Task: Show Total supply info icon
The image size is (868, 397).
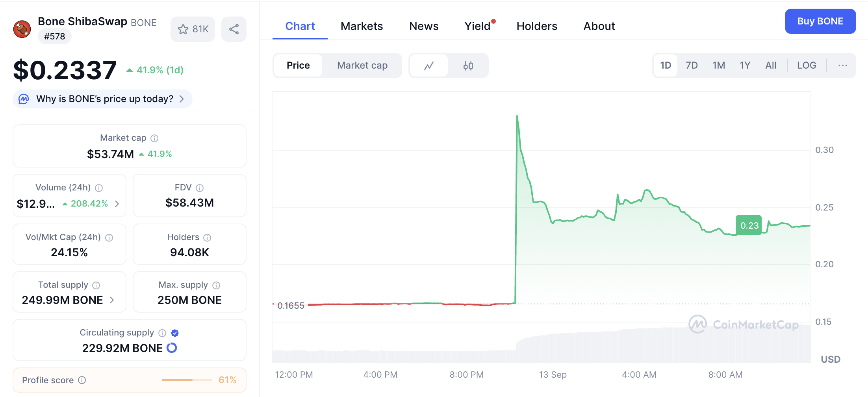Action: click(x=96, y=285)
